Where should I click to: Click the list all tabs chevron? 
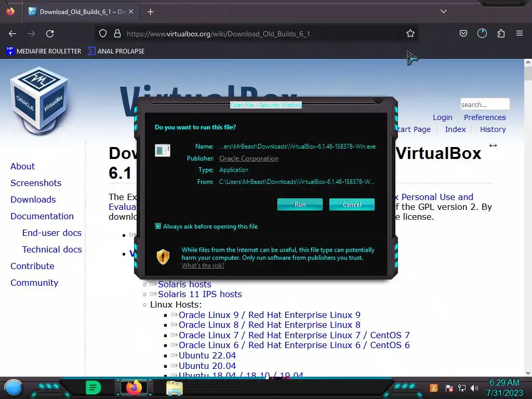coord(444,11)
